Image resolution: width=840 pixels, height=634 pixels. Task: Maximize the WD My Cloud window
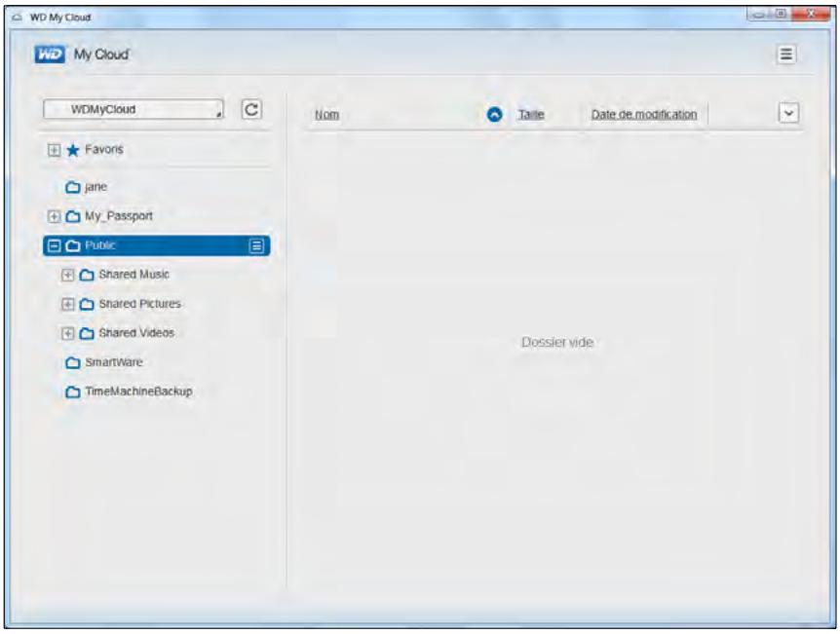click(782, 14)
